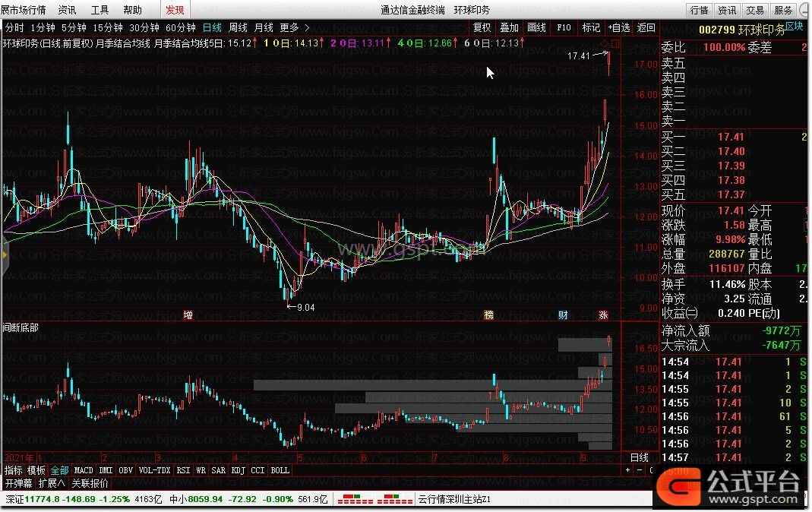Click the 买一 bid price 17.41
The image size is (812, 512).
coord(731,137)
